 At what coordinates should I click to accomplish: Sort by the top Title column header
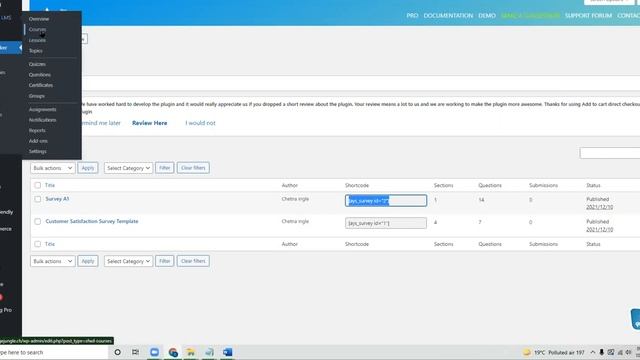click(x=50, y=185)
